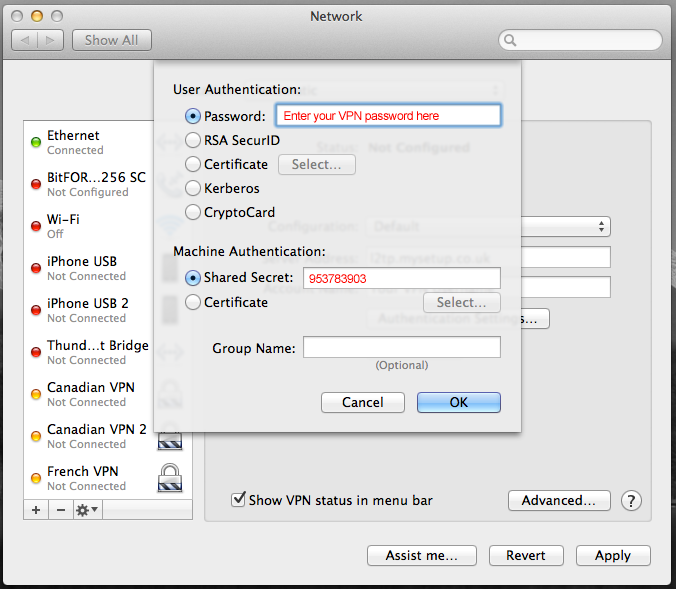Click the help question mark button
The width and height of the screenshot is (676, 589).
631,501
